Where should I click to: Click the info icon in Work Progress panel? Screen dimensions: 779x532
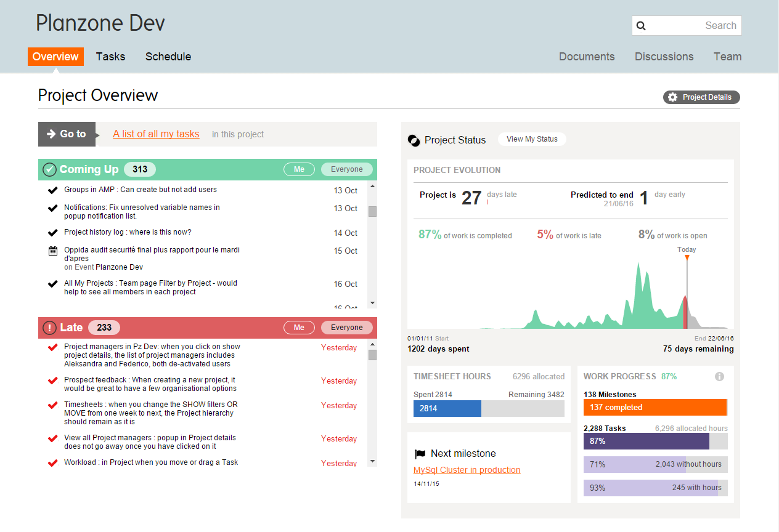719,376
